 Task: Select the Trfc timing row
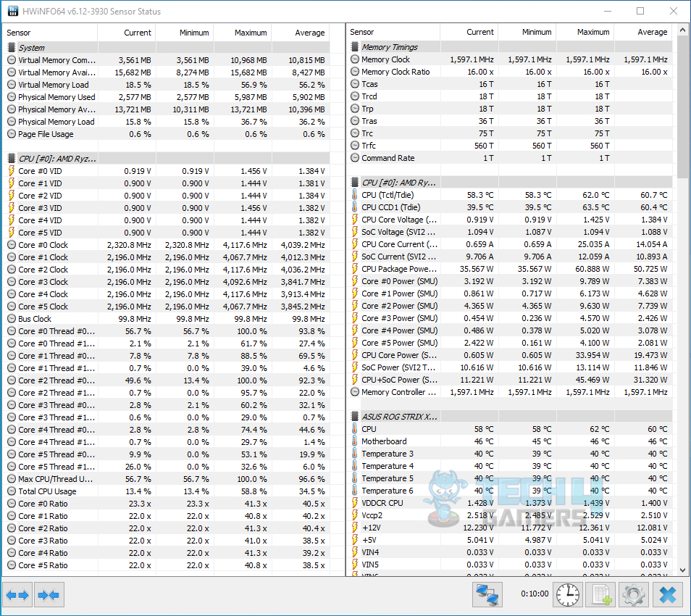click(510, 146)
